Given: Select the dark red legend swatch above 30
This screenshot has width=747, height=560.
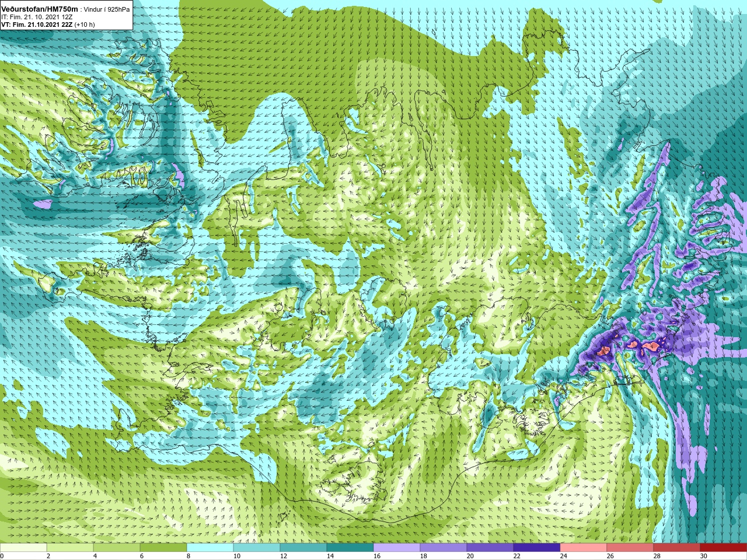Looking at the screenshot, I should click(x=724, y=548).
